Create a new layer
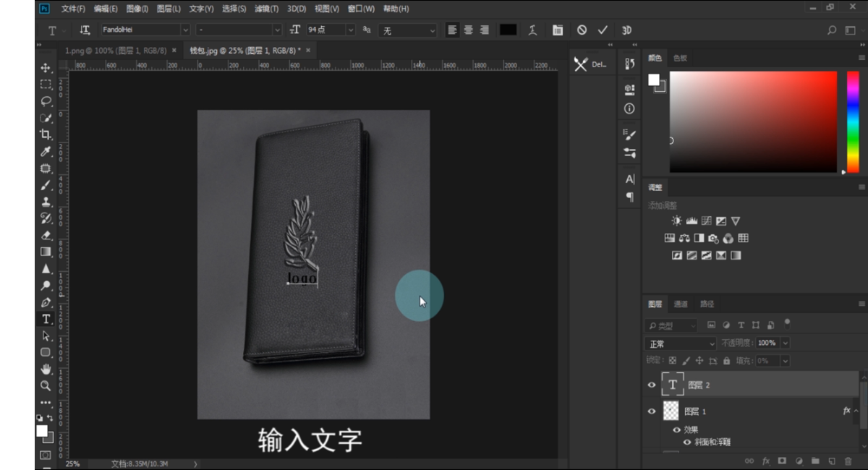 (x=832, y=461)
